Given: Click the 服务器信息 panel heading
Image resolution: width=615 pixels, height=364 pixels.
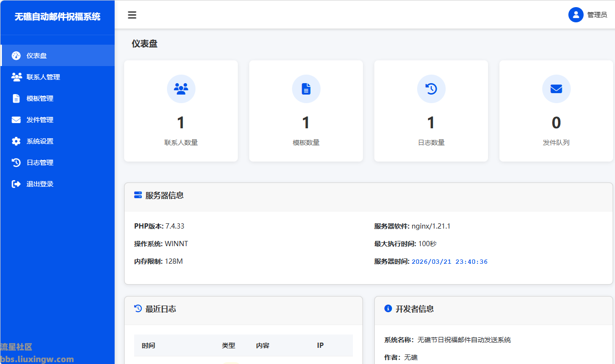Looking at the screenshot, I should pyautogui.click(x=165, y=195).
